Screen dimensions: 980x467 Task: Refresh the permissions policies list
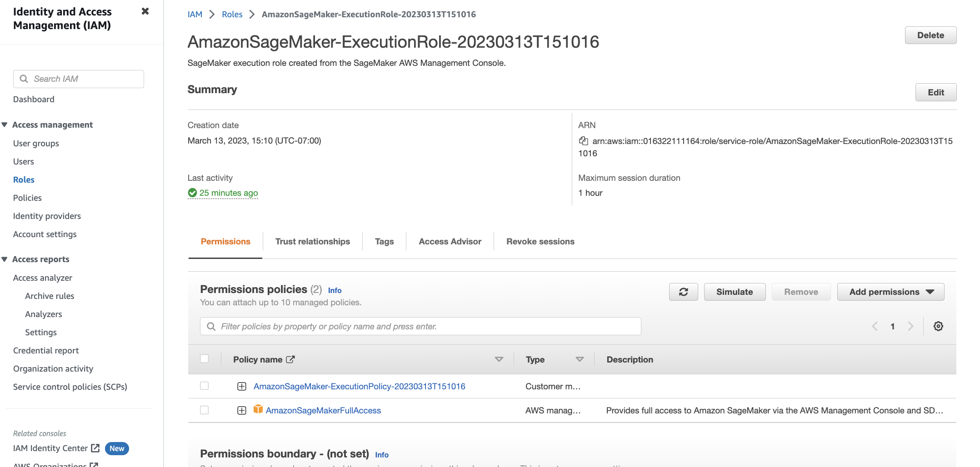tap(683, 292)
